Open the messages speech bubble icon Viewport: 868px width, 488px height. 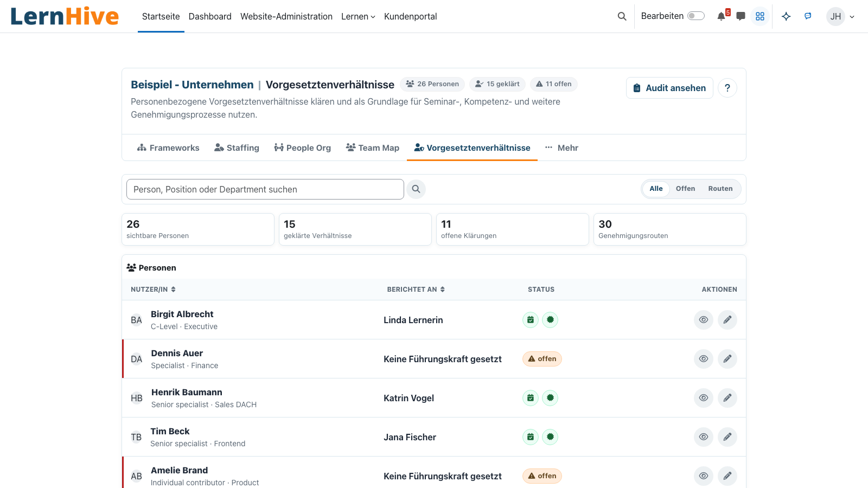click(x=741, y=16)
